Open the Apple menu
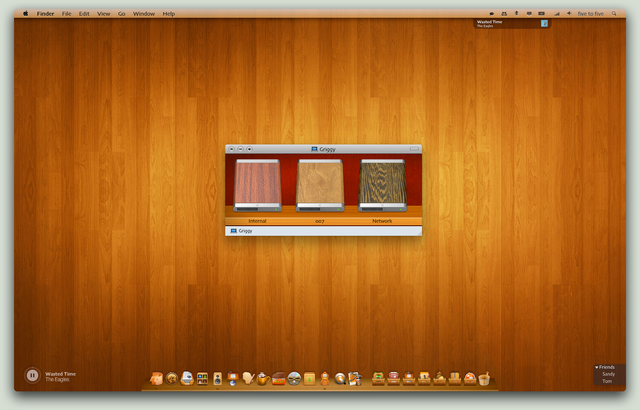 point(25,13)
